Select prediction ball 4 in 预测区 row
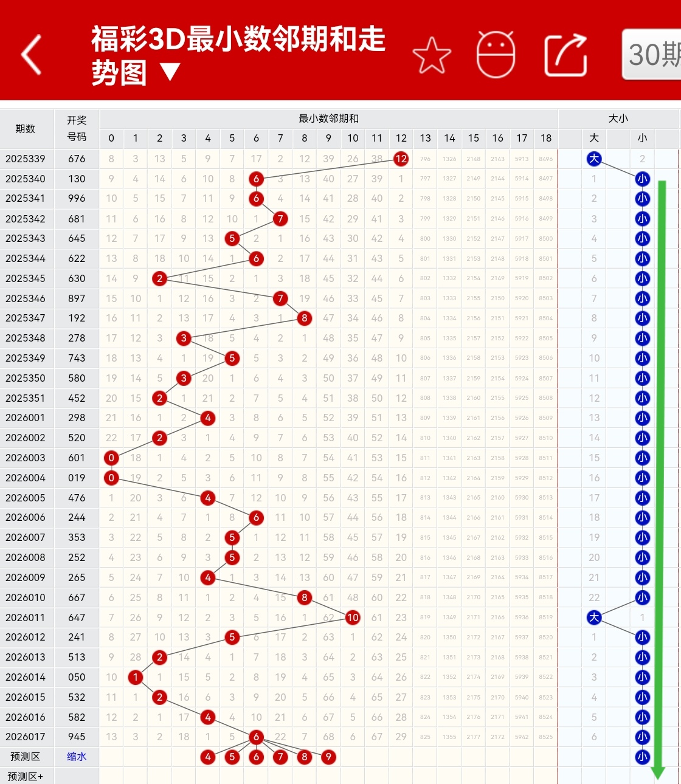This screenshot has height=784, width=681. coord(208,757)
